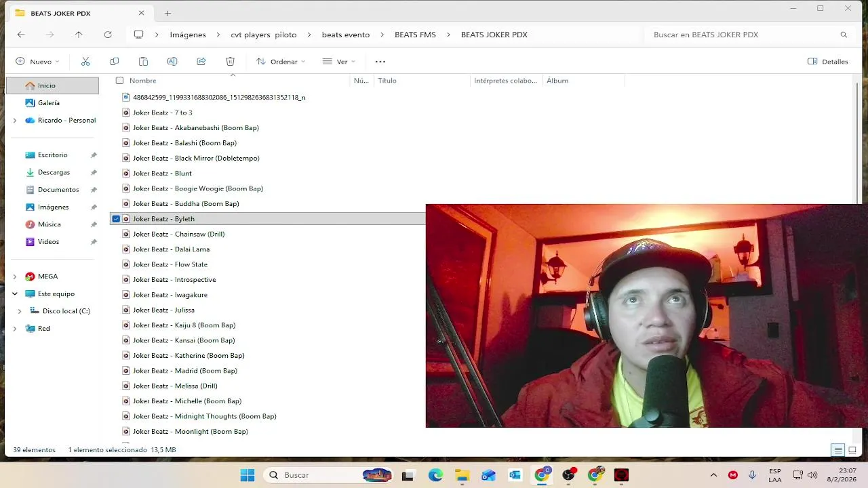Select Joker Beatz - Flow State
This screenshot has height=488, width=868.
(x=170, y=264)
